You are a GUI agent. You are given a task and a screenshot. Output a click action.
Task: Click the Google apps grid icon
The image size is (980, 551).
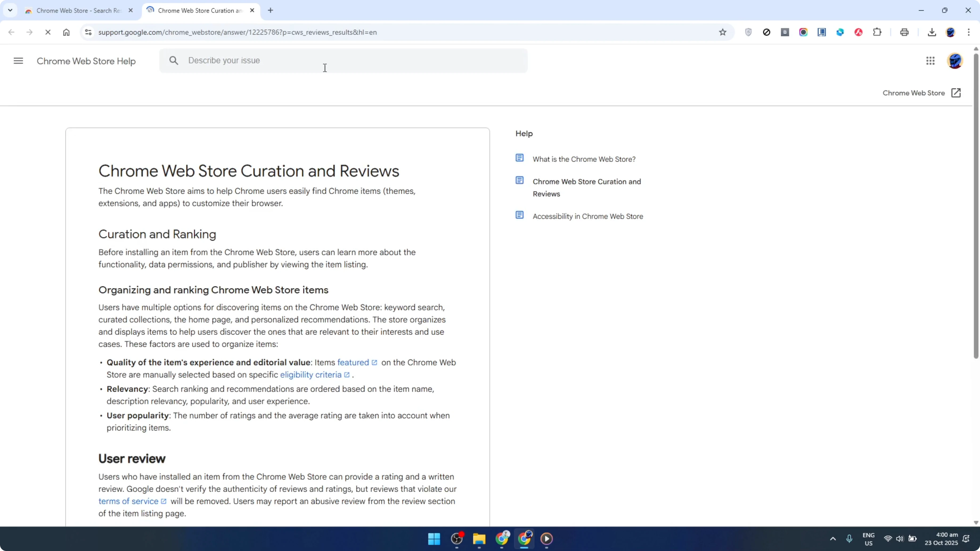(x=930, y=61)
